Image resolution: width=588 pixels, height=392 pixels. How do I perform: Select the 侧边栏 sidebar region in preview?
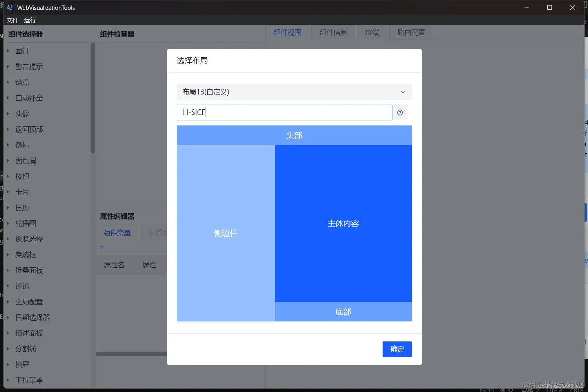click(x=225, y=233)
